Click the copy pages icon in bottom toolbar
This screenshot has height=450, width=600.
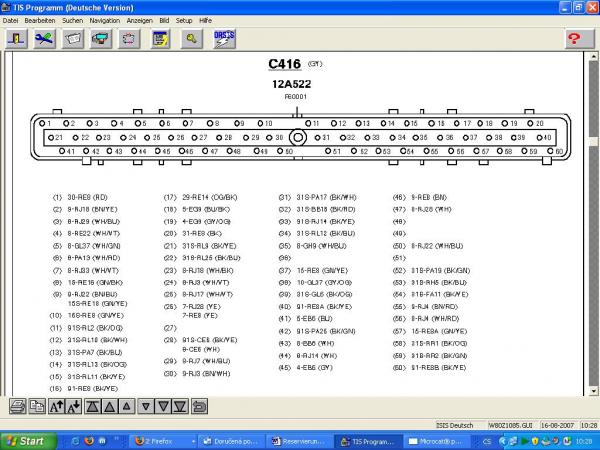(36, 405)
